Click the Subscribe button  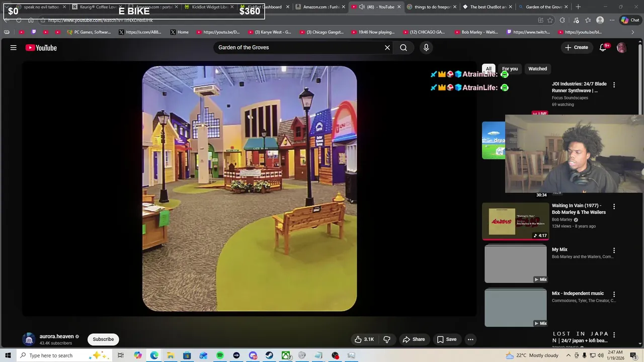[x=103, y=339]
